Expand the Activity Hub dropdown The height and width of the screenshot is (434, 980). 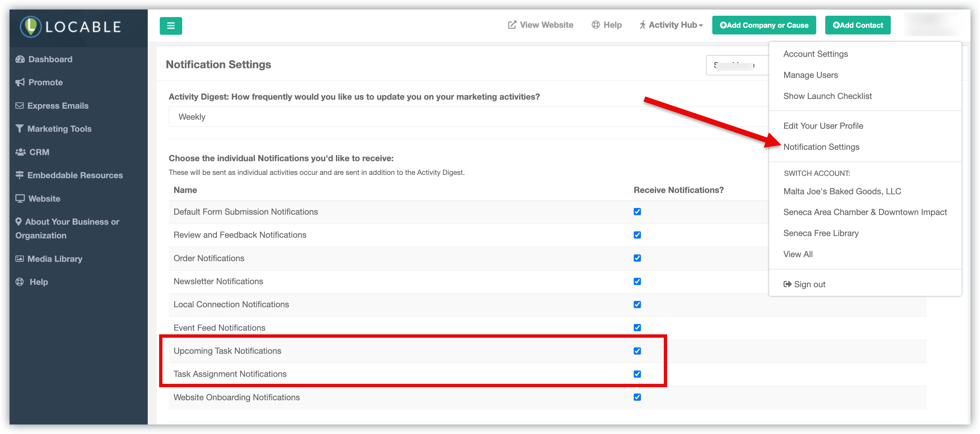point(672,25)
